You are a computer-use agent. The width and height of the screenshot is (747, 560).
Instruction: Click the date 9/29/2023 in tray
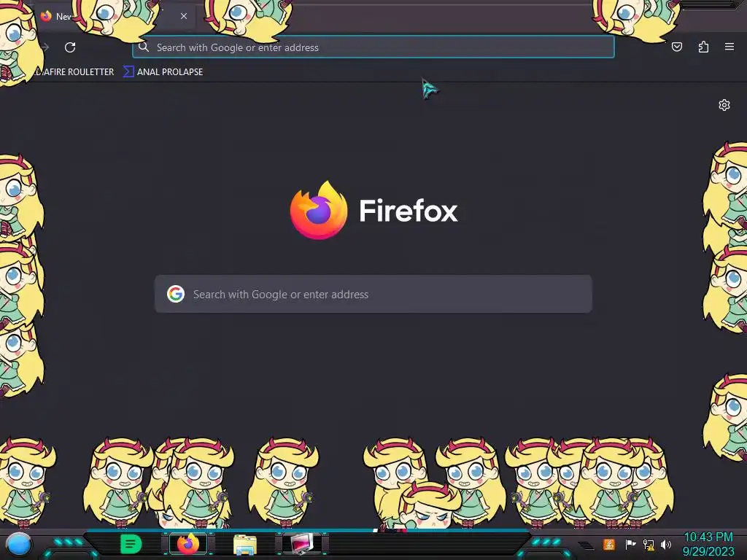708,551
